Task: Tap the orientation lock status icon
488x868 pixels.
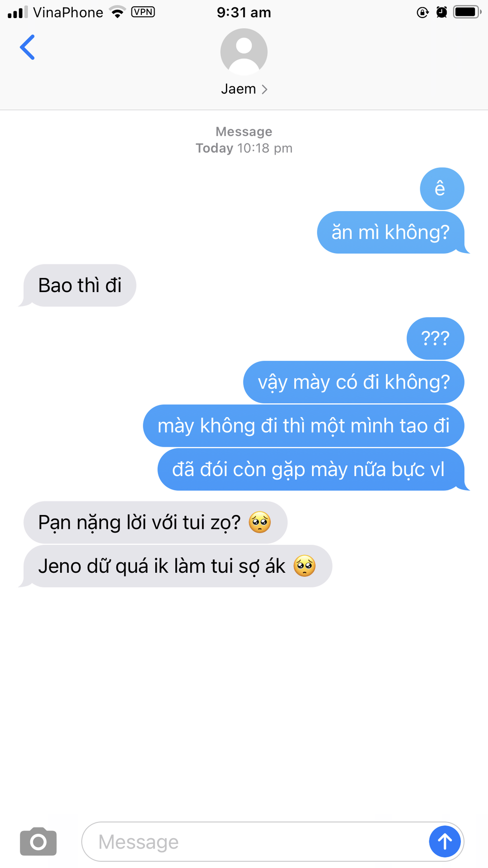Action: 422,12
